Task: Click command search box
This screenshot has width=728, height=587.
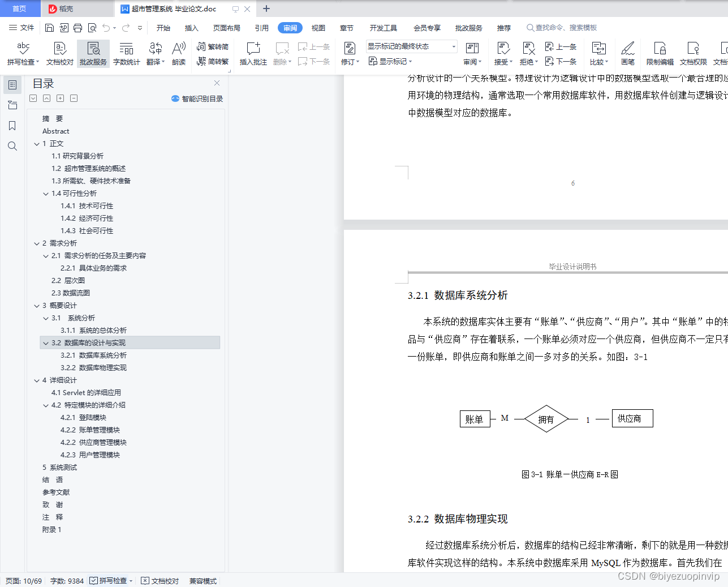Action: point(562,28)
